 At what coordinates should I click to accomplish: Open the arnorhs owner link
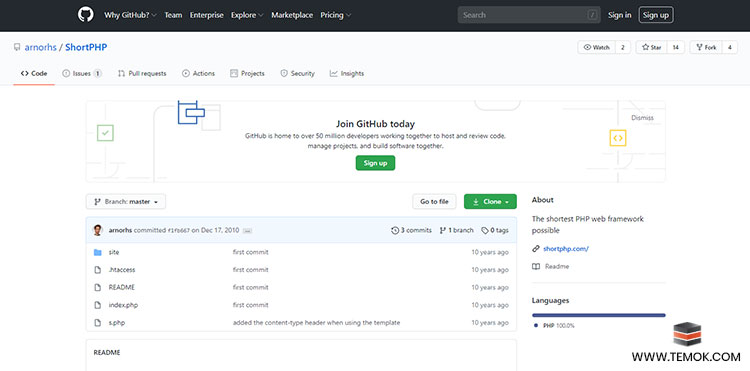click(41, 47)
